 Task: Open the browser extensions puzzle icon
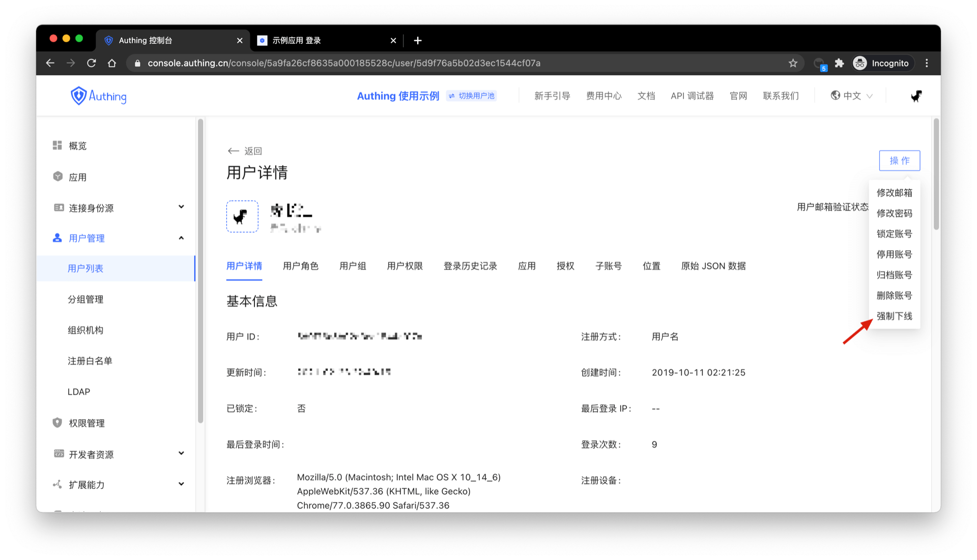click(x=839, y=63)
